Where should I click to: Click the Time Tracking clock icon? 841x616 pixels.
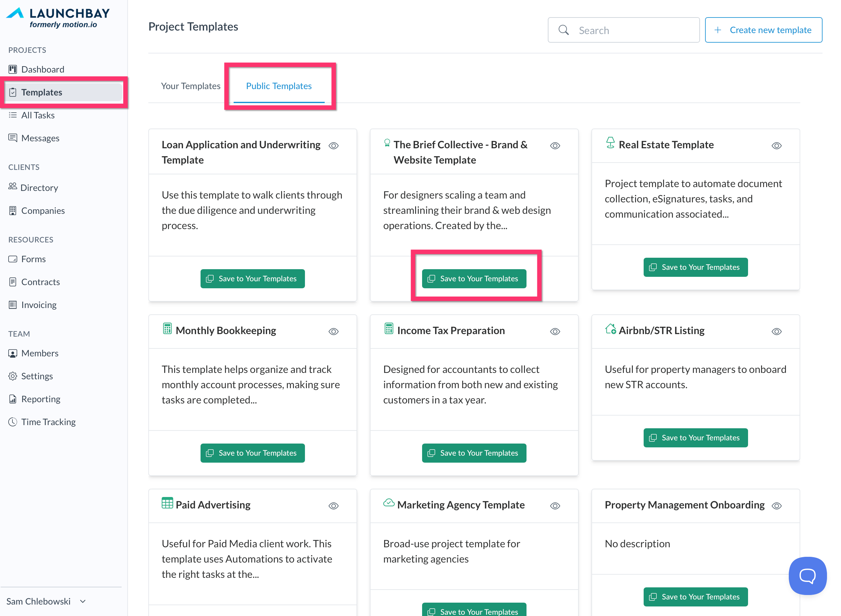13,422
